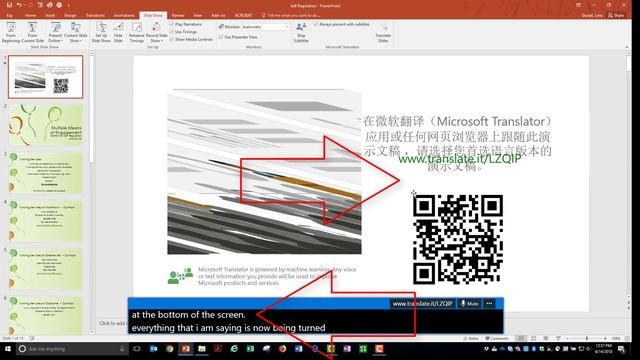Open Undo history dropdown arrow

(x=25, y=5)
